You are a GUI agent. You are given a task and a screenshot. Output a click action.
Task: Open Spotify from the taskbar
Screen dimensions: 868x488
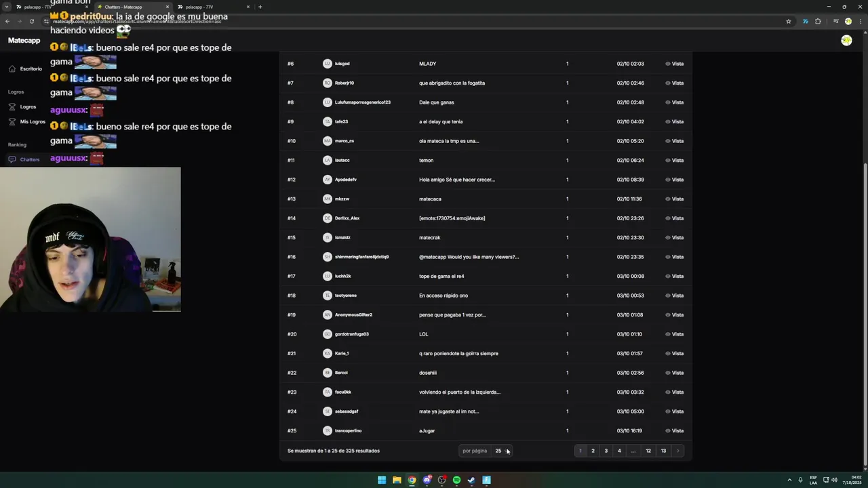point(456,480)
